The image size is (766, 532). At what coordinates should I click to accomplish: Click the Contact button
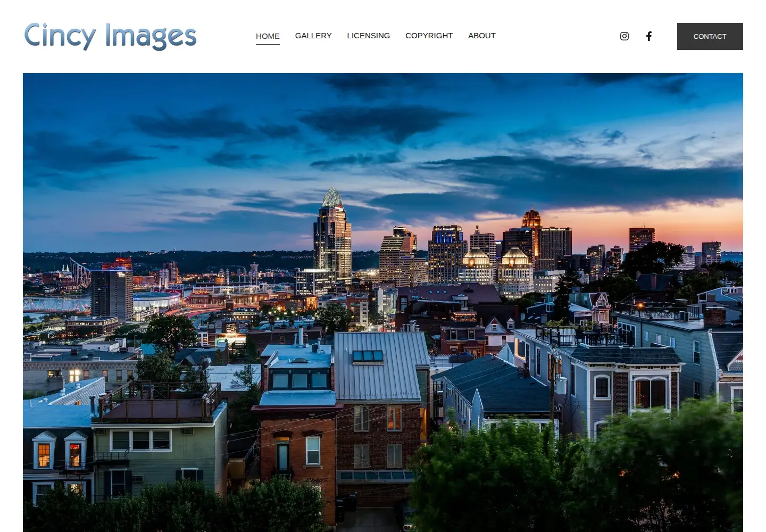tap(710, 36)
